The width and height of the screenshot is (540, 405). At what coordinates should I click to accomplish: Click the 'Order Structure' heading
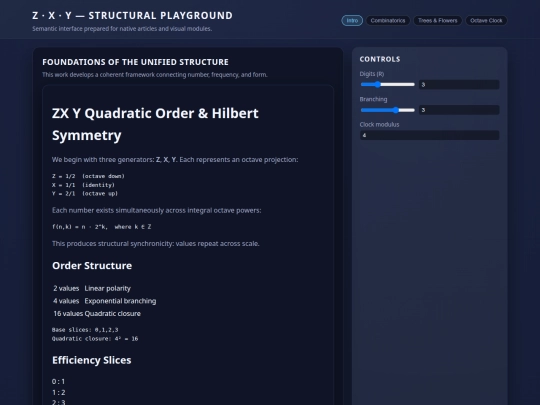tap(92, 266)
